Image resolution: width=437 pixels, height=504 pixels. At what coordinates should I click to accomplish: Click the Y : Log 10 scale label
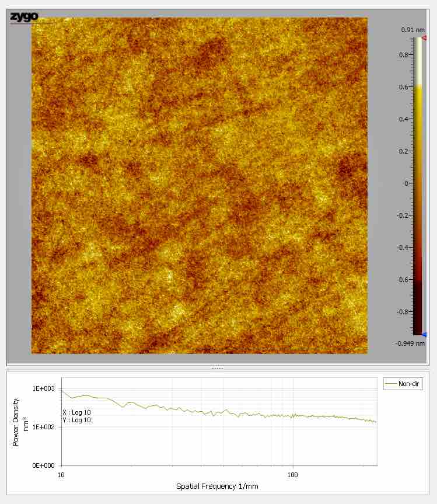click(76, 420)
